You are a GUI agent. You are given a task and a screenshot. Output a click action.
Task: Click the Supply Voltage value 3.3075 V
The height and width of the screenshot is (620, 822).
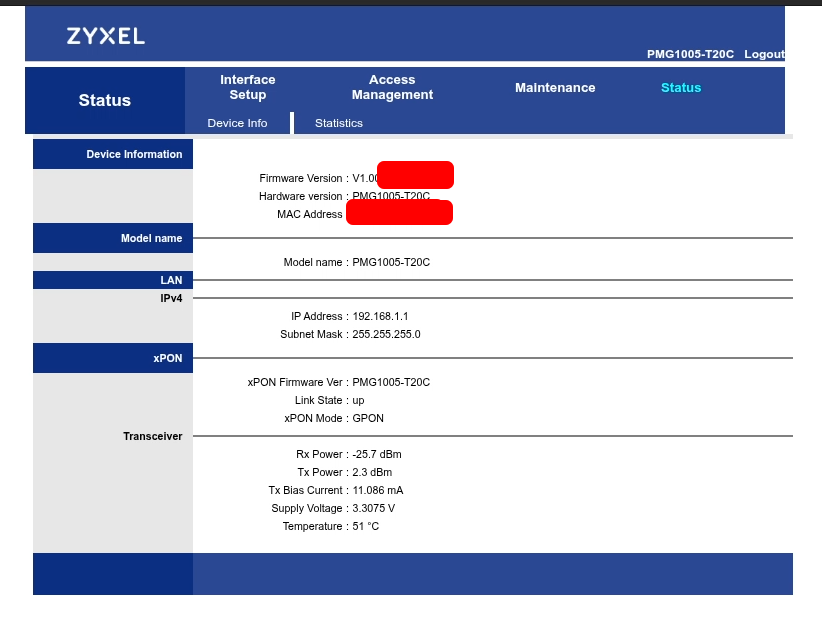(x=374, y=508)
